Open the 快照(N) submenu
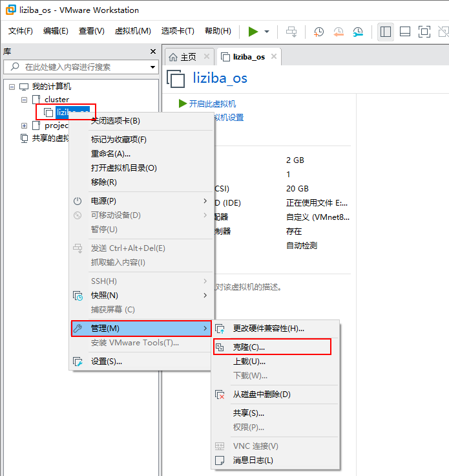The image size is (449, 476). 141,296
